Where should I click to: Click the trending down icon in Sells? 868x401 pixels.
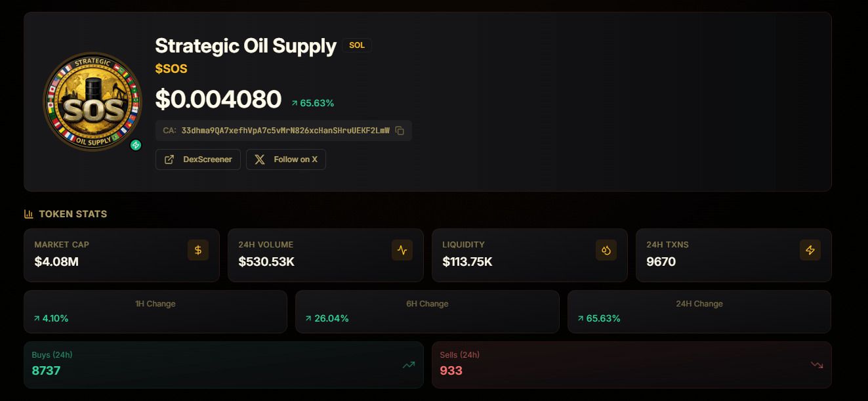(x=817, y=365)
